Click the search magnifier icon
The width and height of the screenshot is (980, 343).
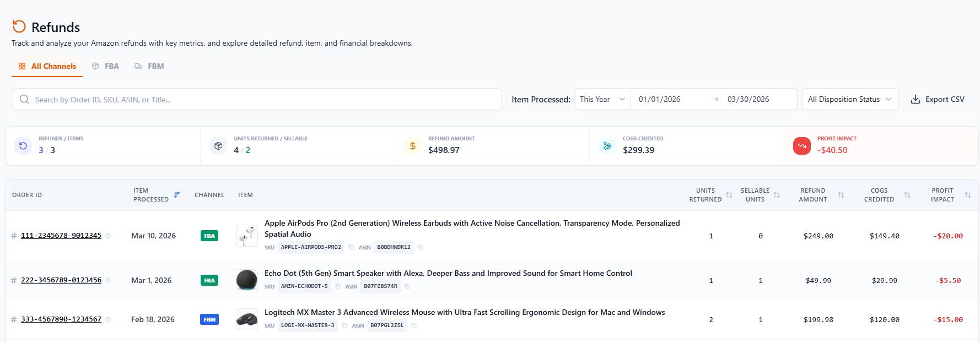pyautogui.click(x=24, y=99)
